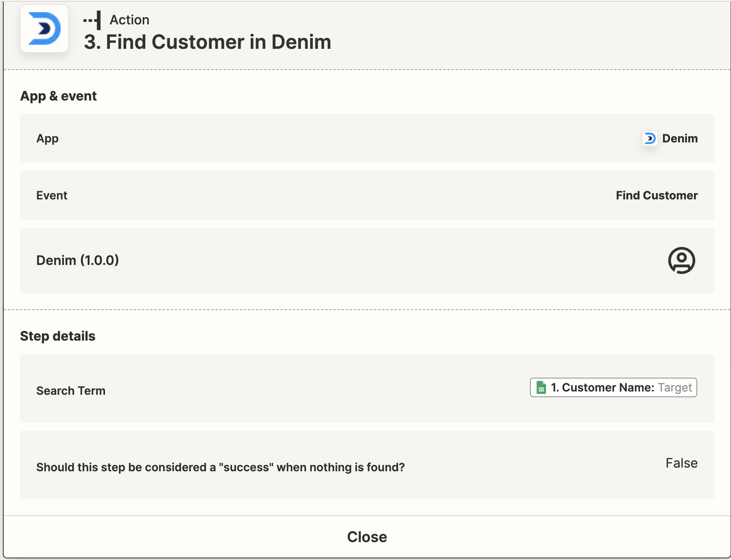
Task: Select the Customer Name: Target pill
Action: click(x=613, y=387)
